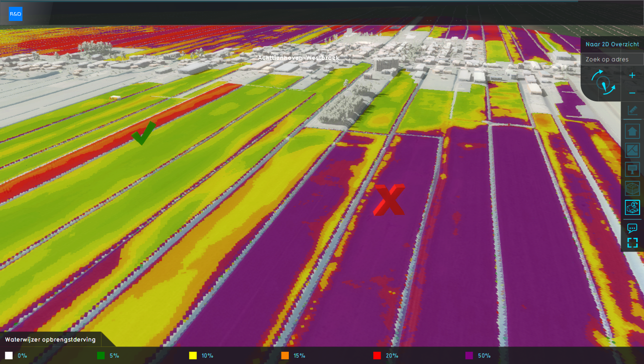Open the buildings house icon panel
This screenshot has width=644, height=364.
(x=632, y=131)
